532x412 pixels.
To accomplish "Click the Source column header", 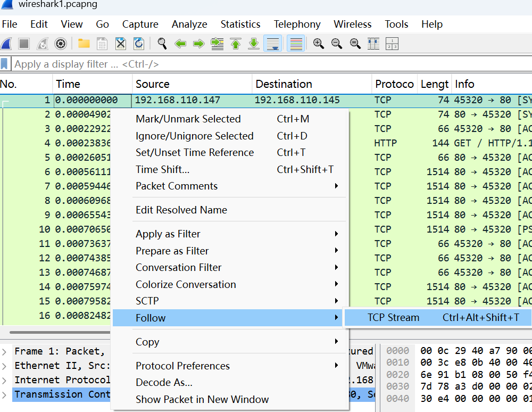I will pos(153,84).
